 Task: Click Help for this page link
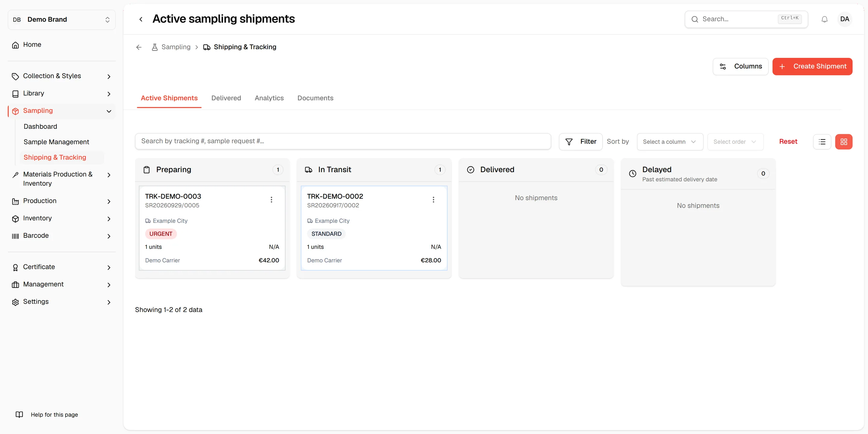54,414
